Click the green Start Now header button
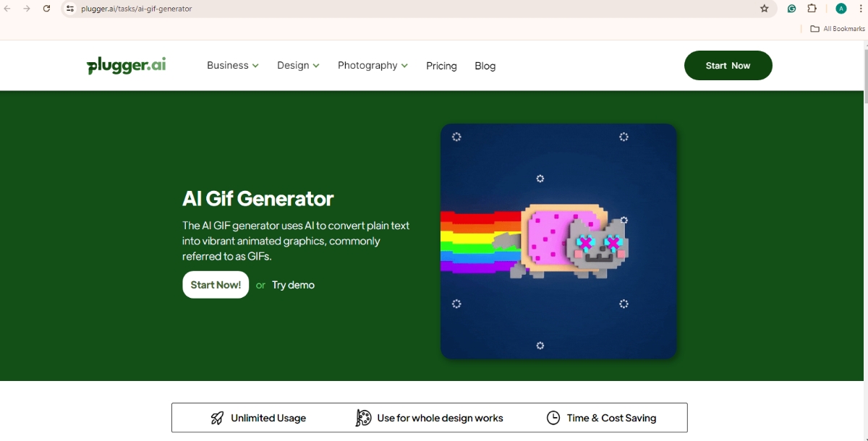 (728, 65)
